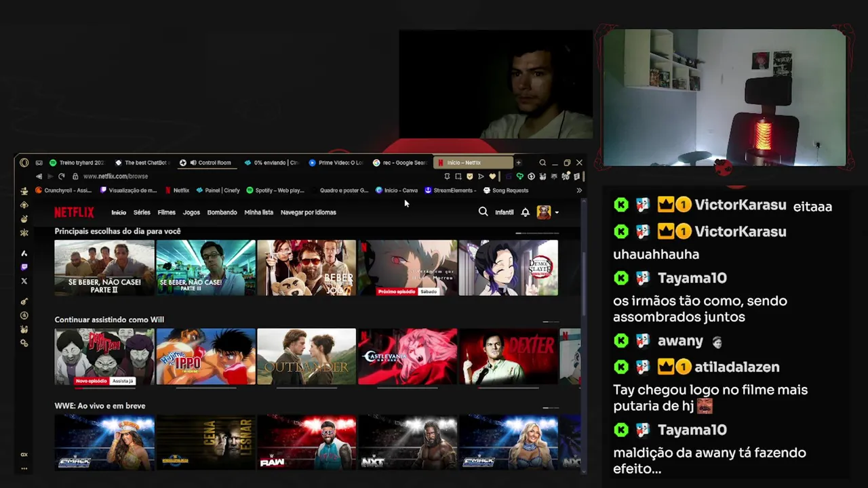Open the Demon Slayer thumbnail
Viewport: 868px width, 488px height.
(x=509, y=268)
